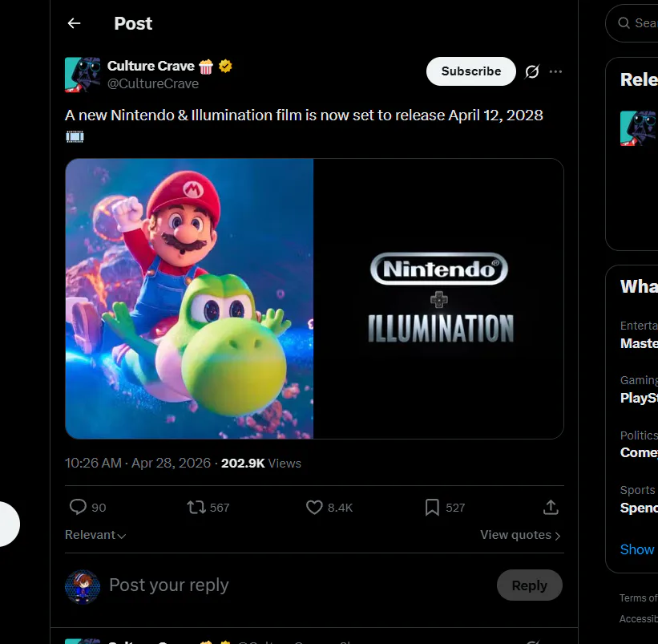Open the Grok icon on post
Viewport: 658px width, 644px height.
click(531, 71)
